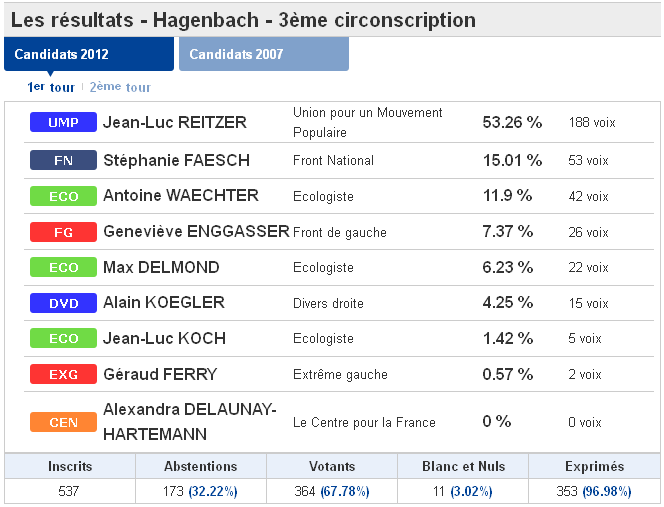The image size is (664, 507).
Task: Select the Candidats 2012 tab
Action: (89, 54)
